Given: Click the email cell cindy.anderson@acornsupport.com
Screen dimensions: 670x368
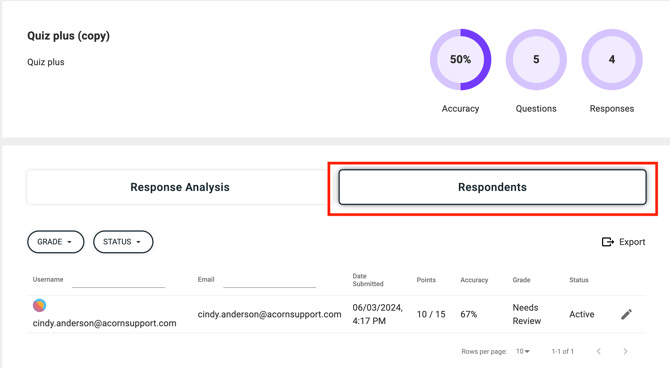Looking at the screenshot, I should coord(270,314).
